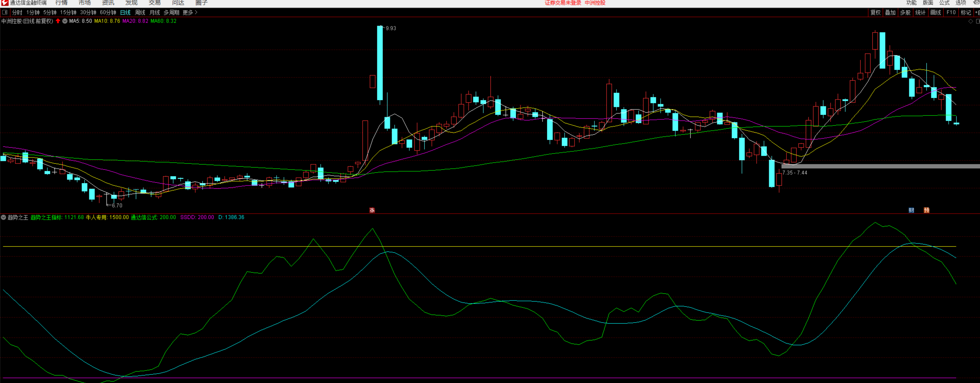This screenshot has width=980, height=383.
Task: Open the 公式 menu
Action: [944, 3]
